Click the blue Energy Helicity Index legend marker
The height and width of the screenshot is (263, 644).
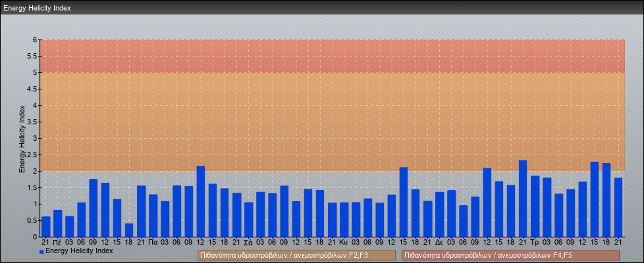tap(41, 252)
